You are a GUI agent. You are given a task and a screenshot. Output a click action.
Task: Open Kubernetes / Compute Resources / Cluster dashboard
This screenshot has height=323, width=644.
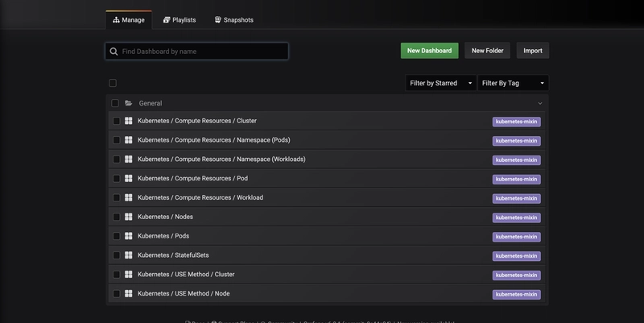[x=197, y=121]
